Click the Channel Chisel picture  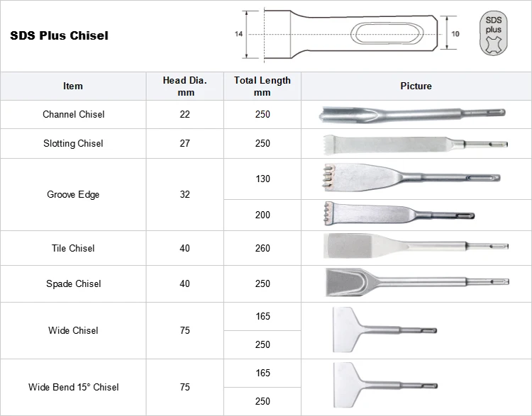tap(412, 115)
